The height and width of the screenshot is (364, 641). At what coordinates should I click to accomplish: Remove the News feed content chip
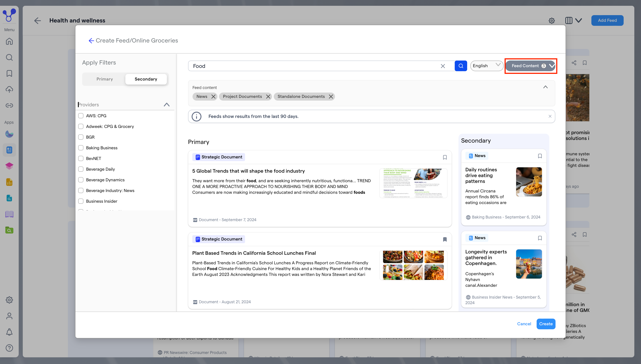point(213,97)
